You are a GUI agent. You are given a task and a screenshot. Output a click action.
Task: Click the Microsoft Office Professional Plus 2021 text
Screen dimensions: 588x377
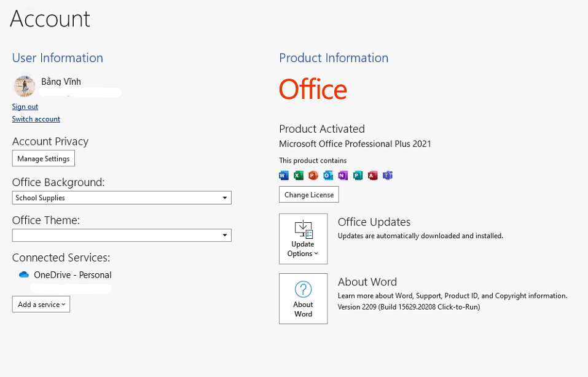[x=355, y=144]
